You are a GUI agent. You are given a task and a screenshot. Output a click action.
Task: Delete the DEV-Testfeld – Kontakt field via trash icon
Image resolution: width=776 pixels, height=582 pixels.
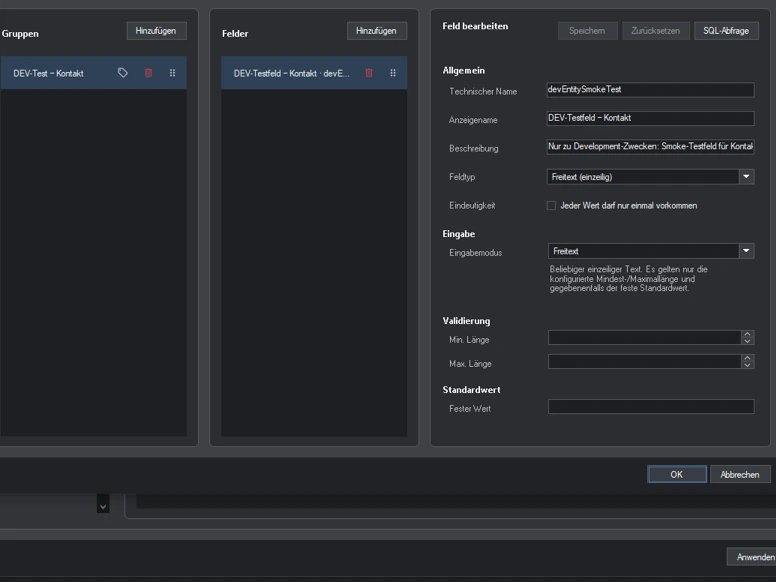[369, 73]
